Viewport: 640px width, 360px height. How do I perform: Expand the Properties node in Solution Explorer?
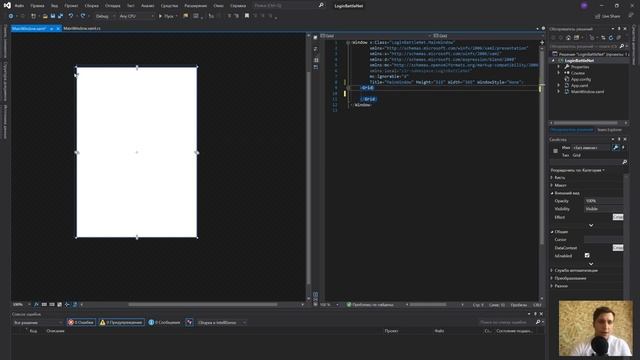click(x=559, y=67)
